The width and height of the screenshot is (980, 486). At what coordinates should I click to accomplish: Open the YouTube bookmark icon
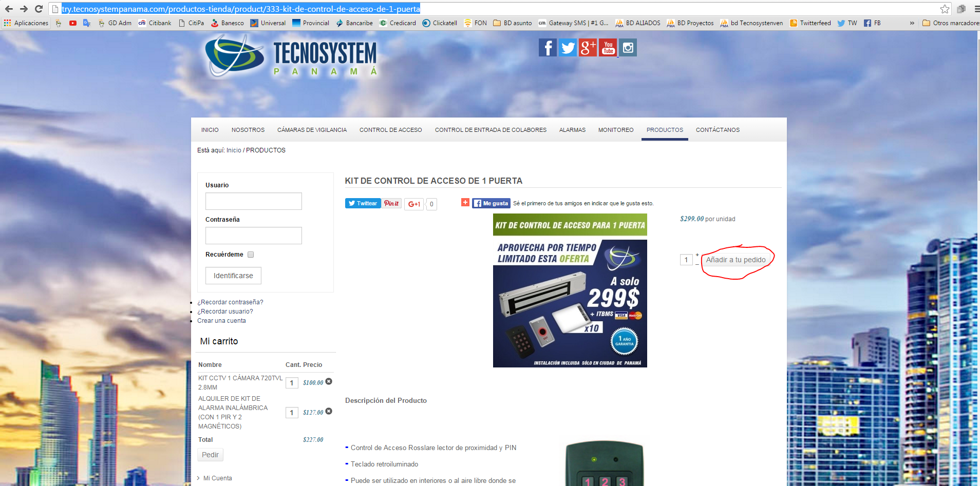click(x=73, y=23)
